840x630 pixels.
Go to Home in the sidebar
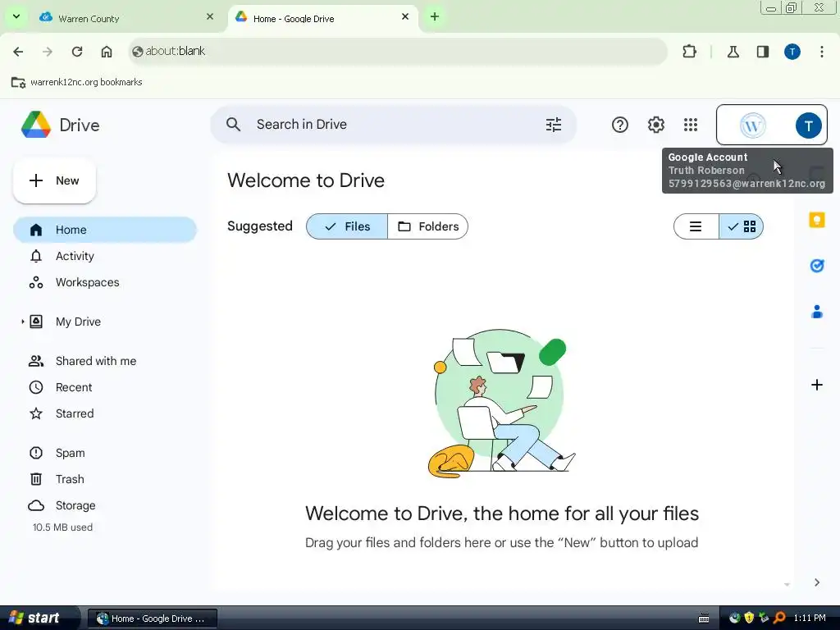click(x=105, y=230)
